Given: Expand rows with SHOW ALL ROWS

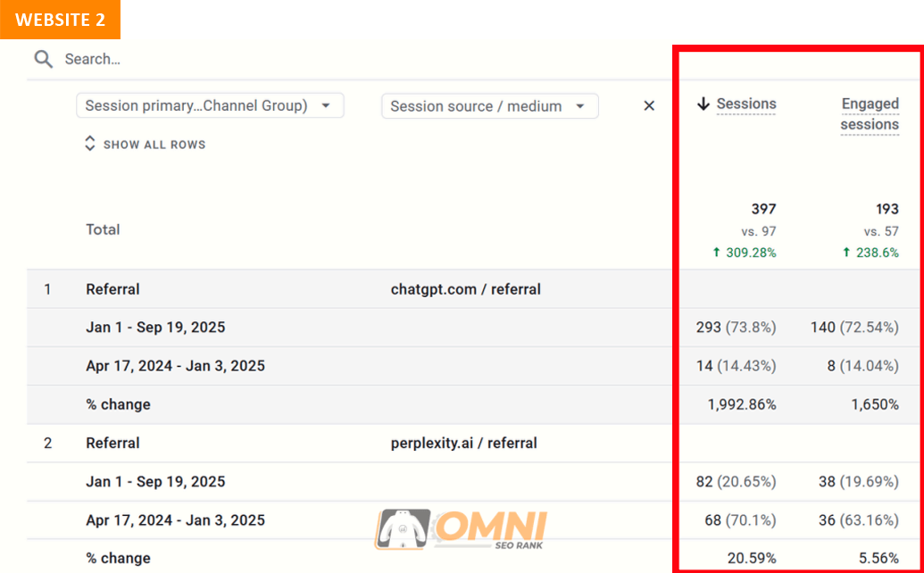Looking at the screenshot, I should click(146, 145).
